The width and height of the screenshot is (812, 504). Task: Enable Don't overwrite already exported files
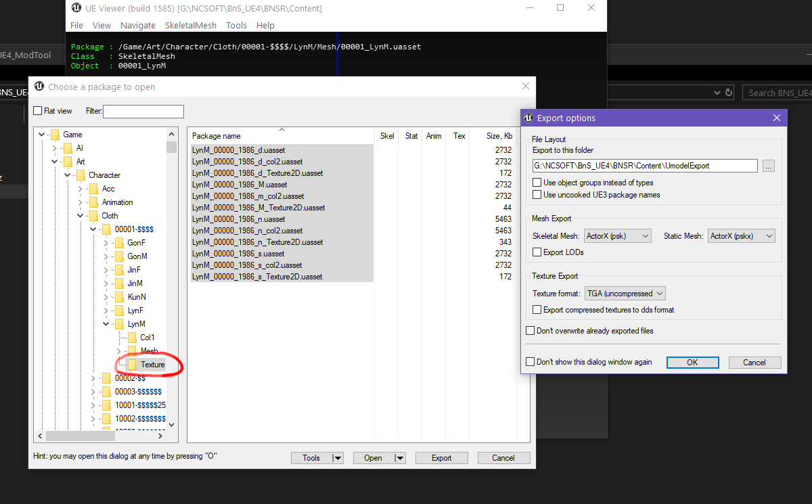(531, 331)
